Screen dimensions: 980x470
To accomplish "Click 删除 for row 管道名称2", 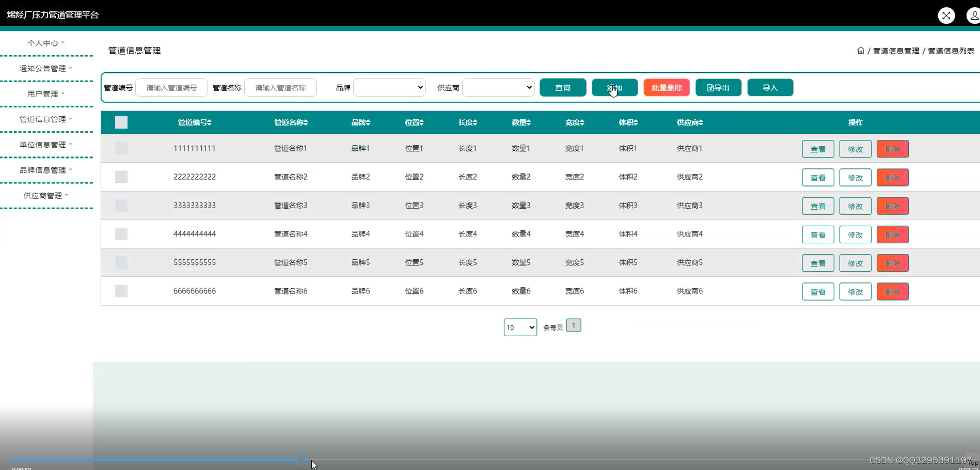I will coord(893,178).
